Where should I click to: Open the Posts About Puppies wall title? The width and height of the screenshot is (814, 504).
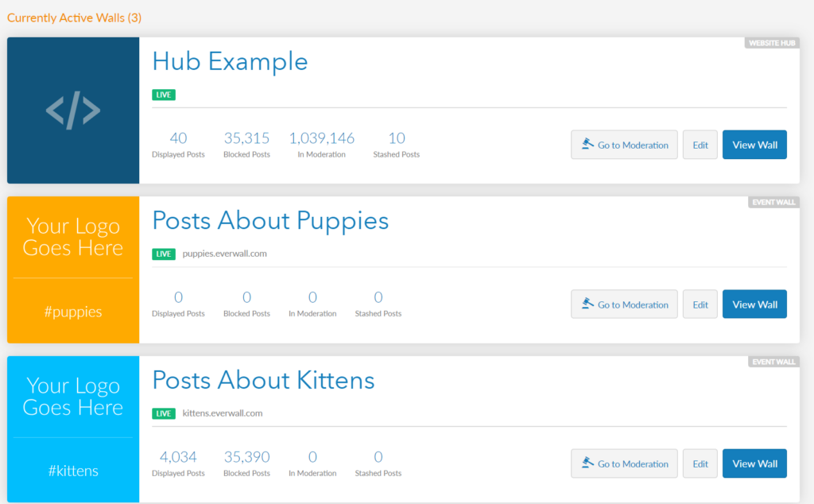(270, 220)
